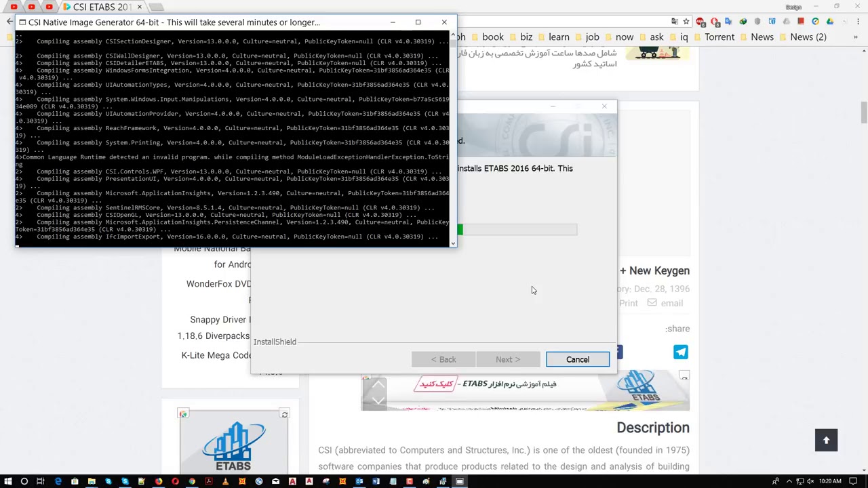868x488 pixels.
Task: Open Microsoft Edge from the taskbar
Action: 58,481
